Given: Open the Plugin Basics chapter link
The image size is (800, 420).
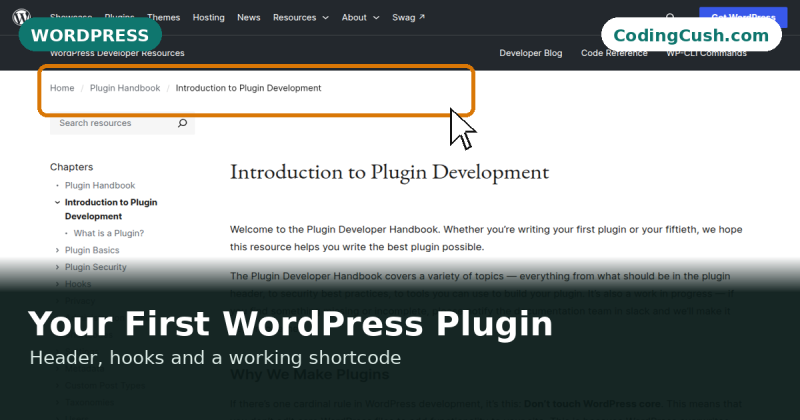Looking at the screenshot, I should coord(92,250).
